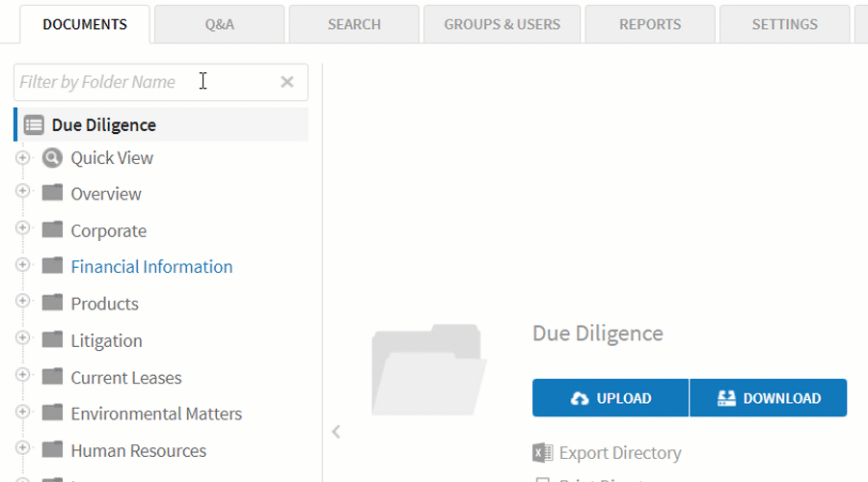Collapse the sidebar using the left chevron
The height and width of the screenshot is (482, 868).
point(336,432)
